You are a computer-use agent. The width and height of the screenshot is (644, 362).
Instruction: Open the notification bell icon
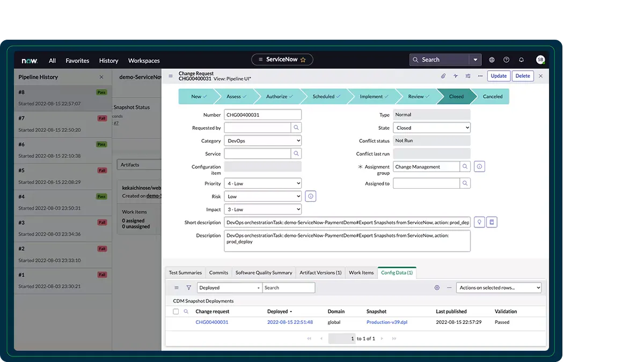(521, 60)
